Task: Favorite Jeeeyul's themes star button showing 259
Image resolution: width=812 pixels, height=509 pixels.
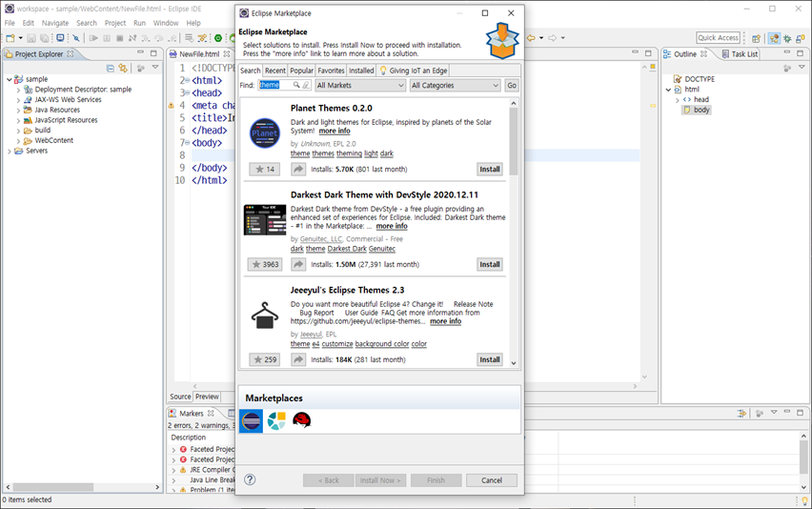Action: click(265, 360)
